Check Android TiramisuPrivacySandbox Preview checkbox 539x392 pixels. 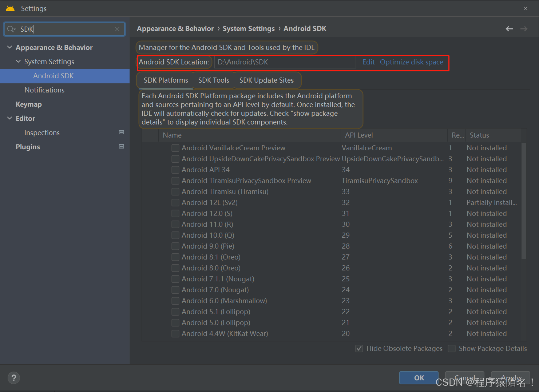tap(175, 181)
